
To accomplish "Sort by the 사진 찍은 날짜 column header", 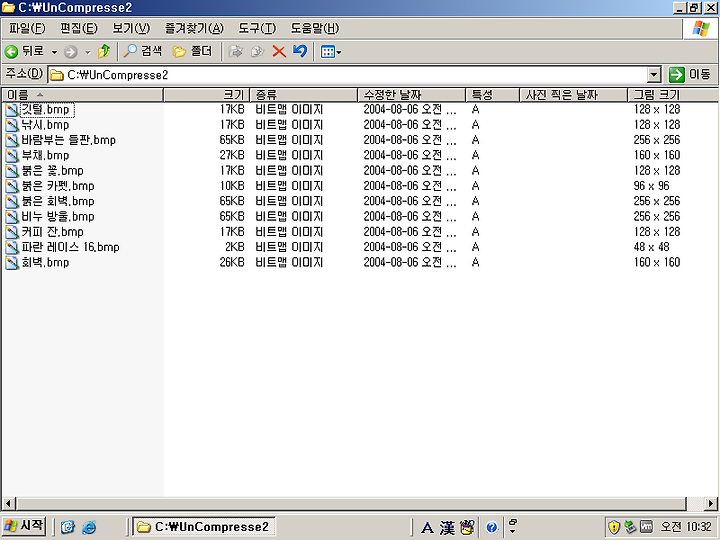I will tap(573, 95).
